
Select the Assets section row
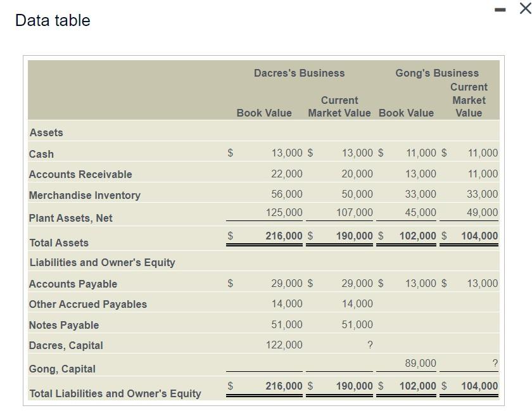pyautogui.click(x=45, y=132)
